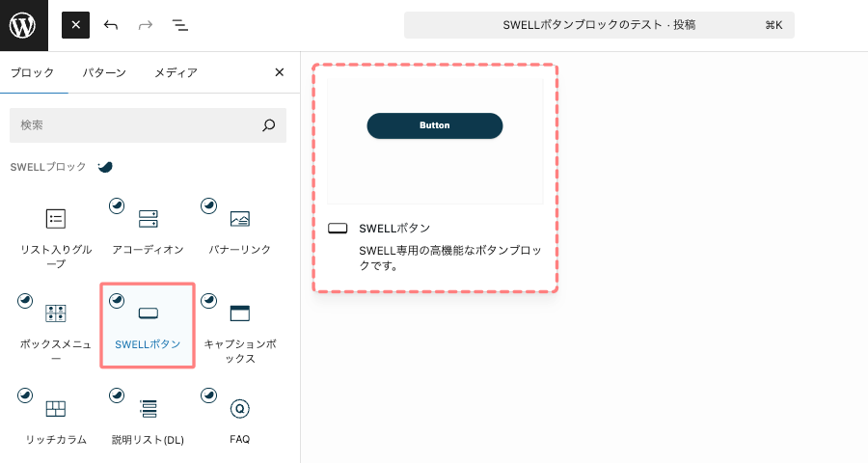Open the document overview list

(180, 25)
